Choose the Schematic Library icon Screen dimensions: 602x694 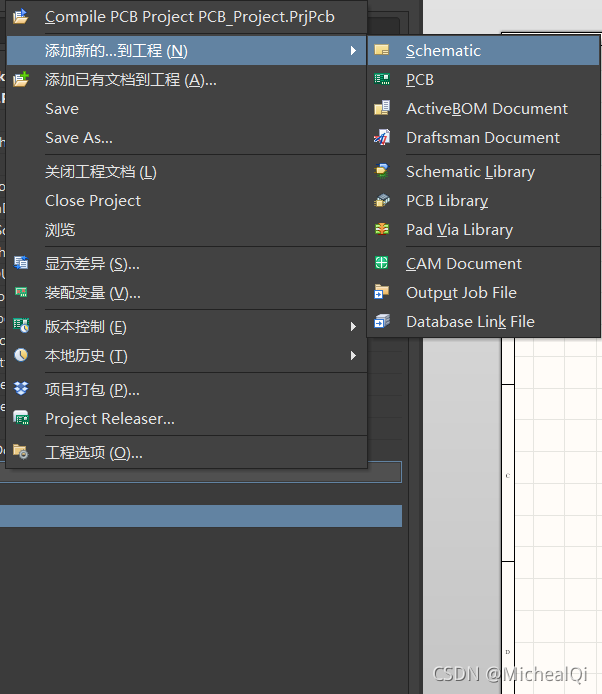pyautogui.click(x=382, y=171)
